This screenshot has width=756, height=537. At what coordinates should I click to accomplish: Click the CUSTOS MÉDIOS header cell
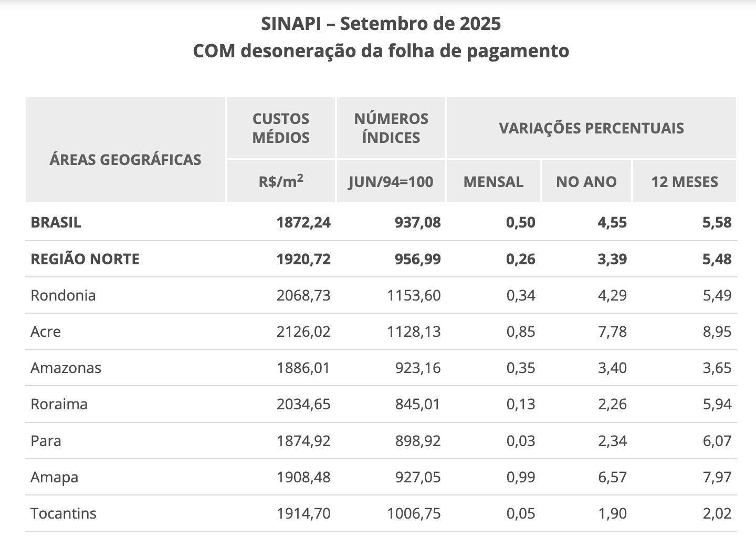point(281,128)
